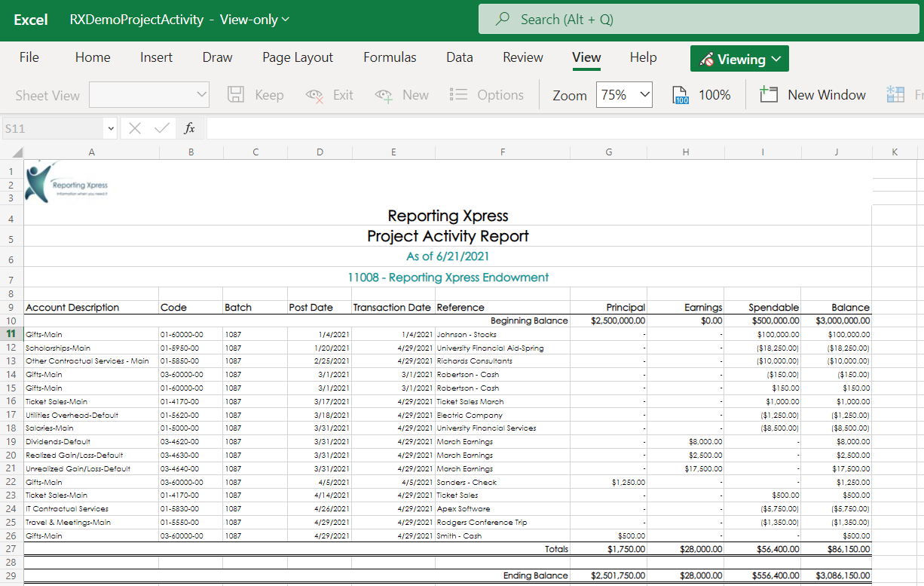The height and width of the screenshot is (586, 924).
Task: Open the Review ribbon tab
Action: [522, 57]
